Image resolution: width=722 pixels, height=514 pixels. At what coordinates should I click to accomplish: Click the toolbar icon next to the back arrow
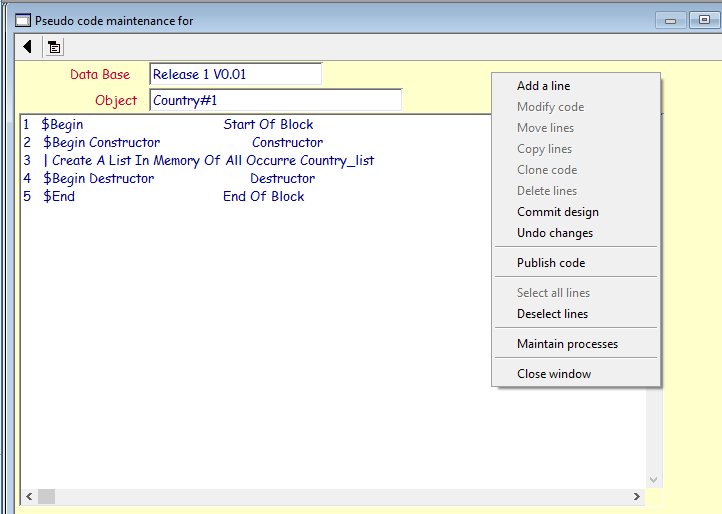click(54, 46)
